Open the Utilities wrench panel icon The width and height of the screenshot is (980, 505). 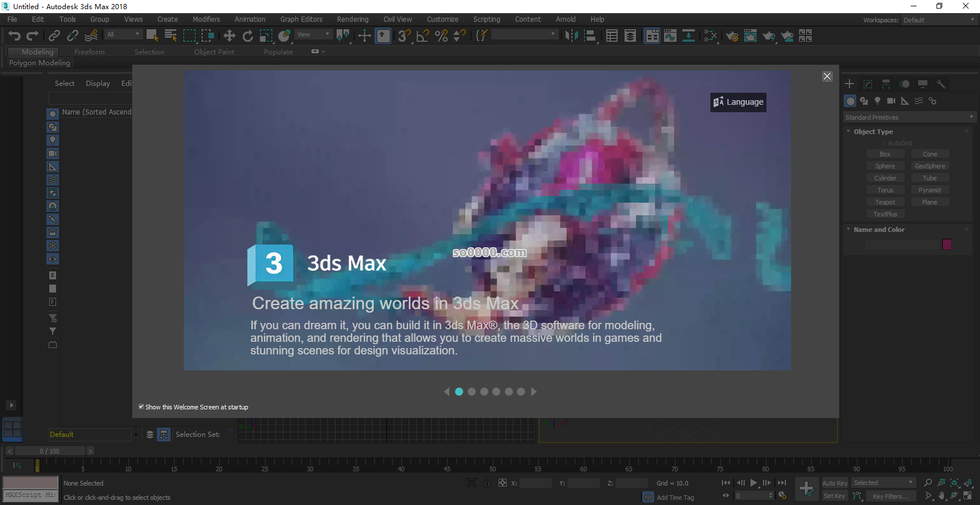[941, 84]
